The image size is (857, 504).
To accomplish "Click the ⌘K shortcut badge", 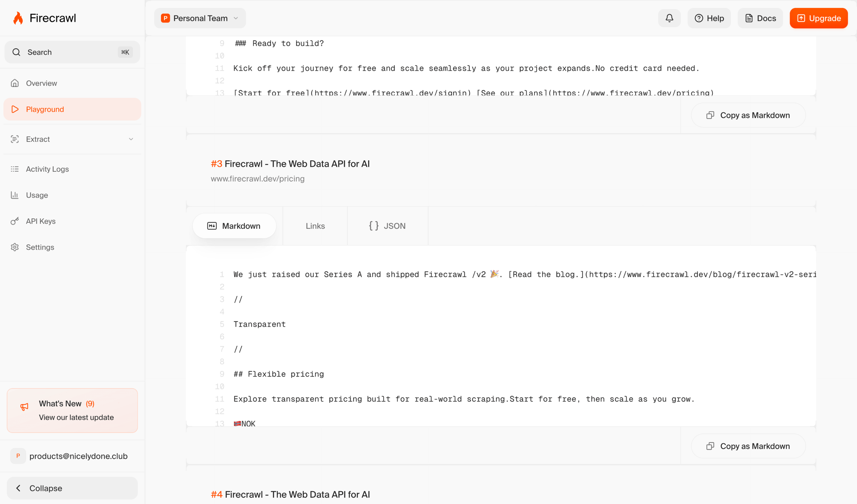I will tap(125, 52).
